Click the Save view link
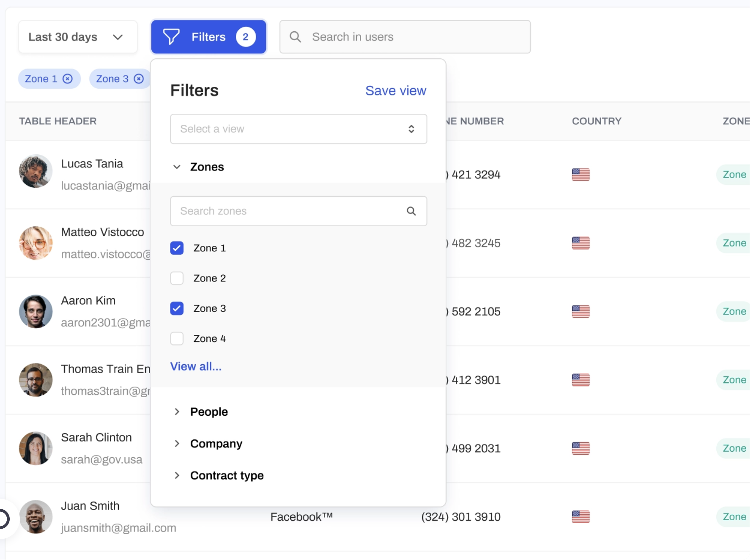This screenshot has width=756, height=560. pyautogui.click(x=396, y=91)
